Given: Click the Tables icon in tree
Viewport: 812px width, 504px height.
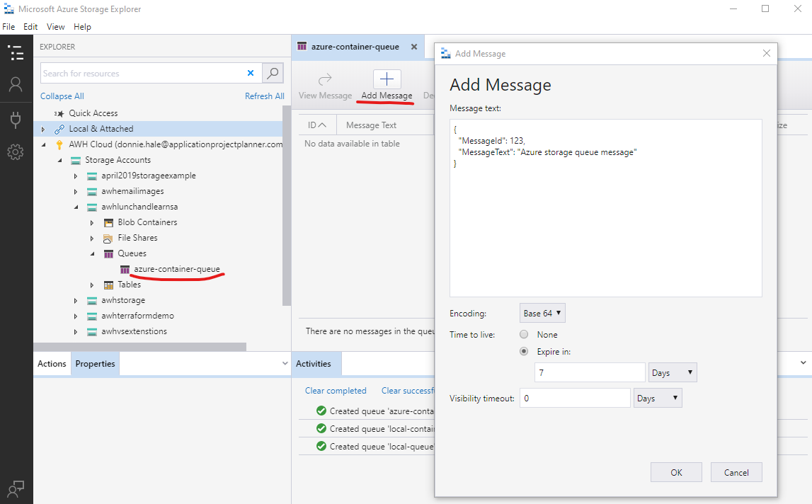Looking at the screenshot, I should click(108, 285).
